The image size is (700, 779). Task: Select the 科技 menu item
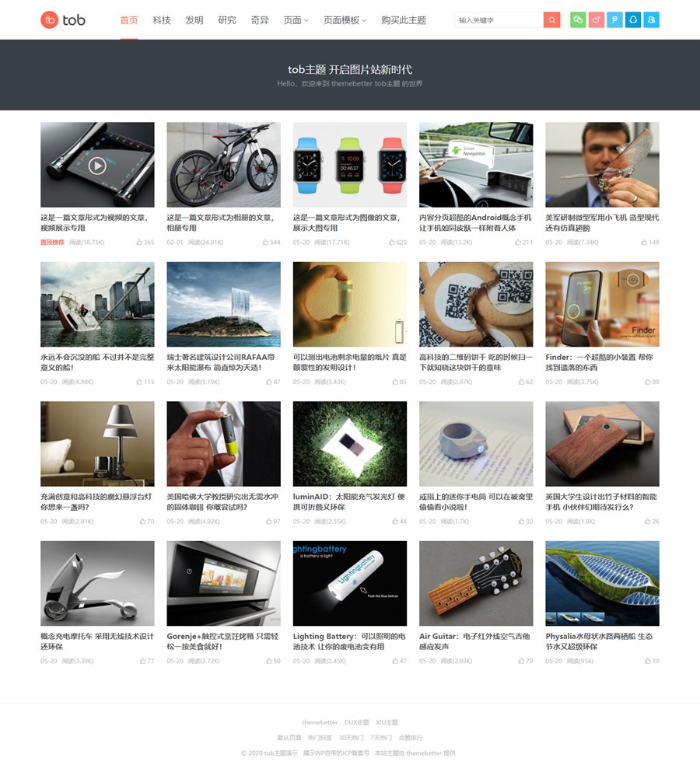tap(162, 20)
